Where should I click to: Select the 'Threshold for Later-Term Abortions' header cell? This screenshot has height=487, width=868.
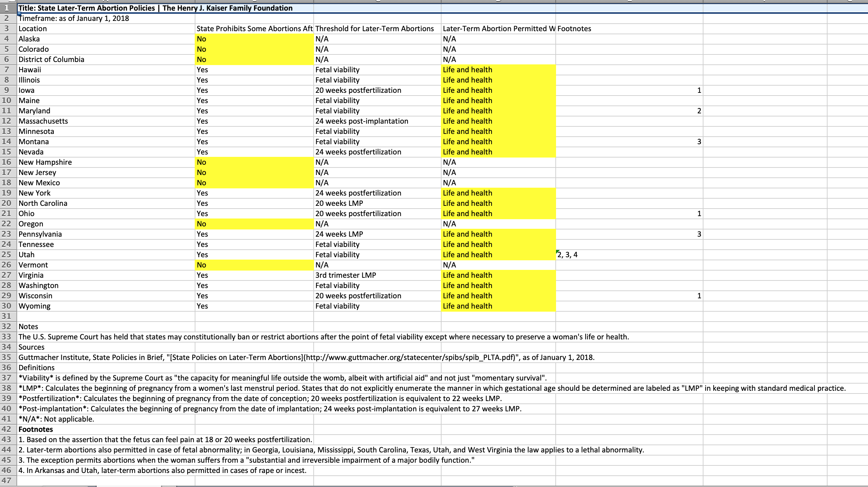coord(377,29)
